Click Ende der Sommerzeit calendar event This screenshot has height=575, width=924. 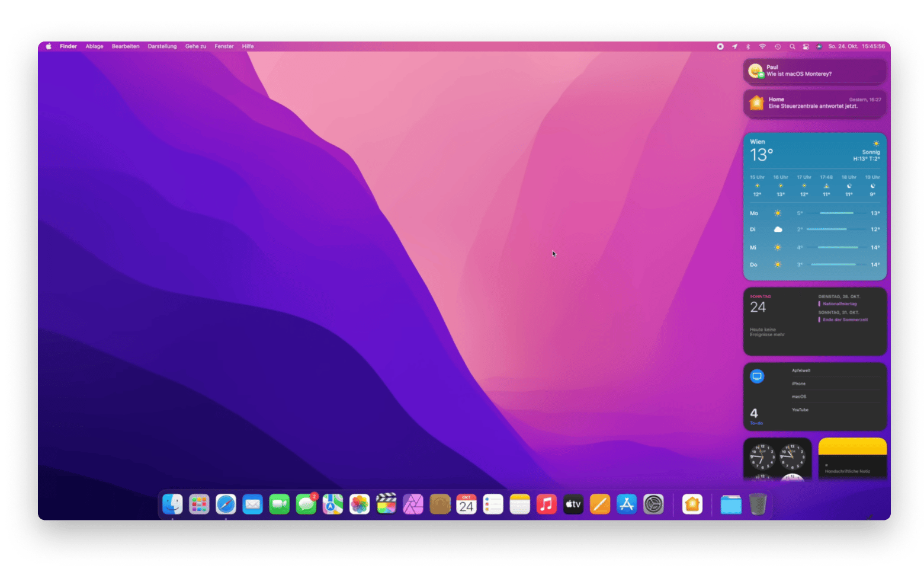coord(845,320)
